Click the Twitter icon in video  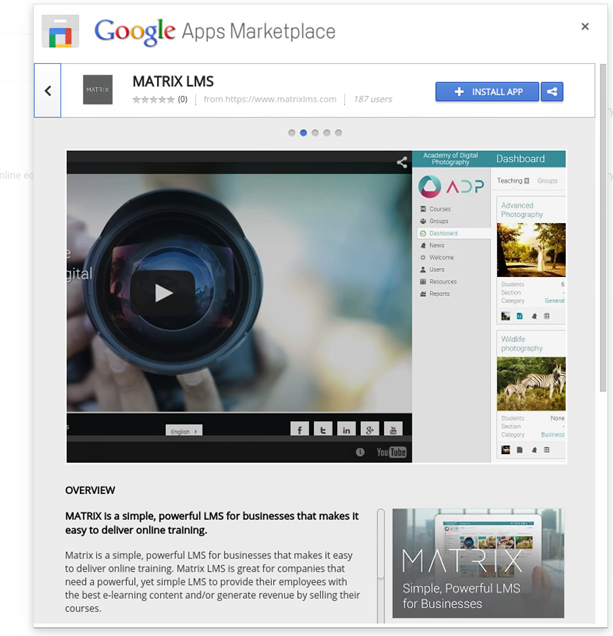click(323, 429)
